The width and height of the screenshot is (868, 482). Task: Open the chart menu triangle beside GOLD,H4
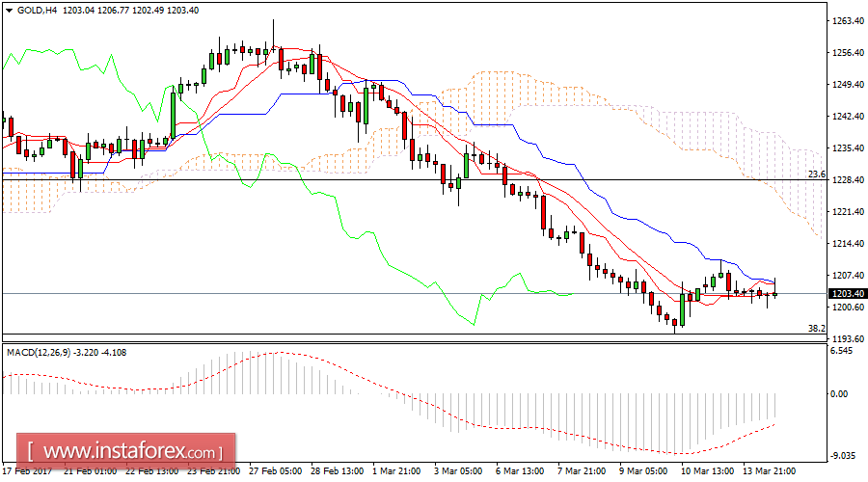9,10
